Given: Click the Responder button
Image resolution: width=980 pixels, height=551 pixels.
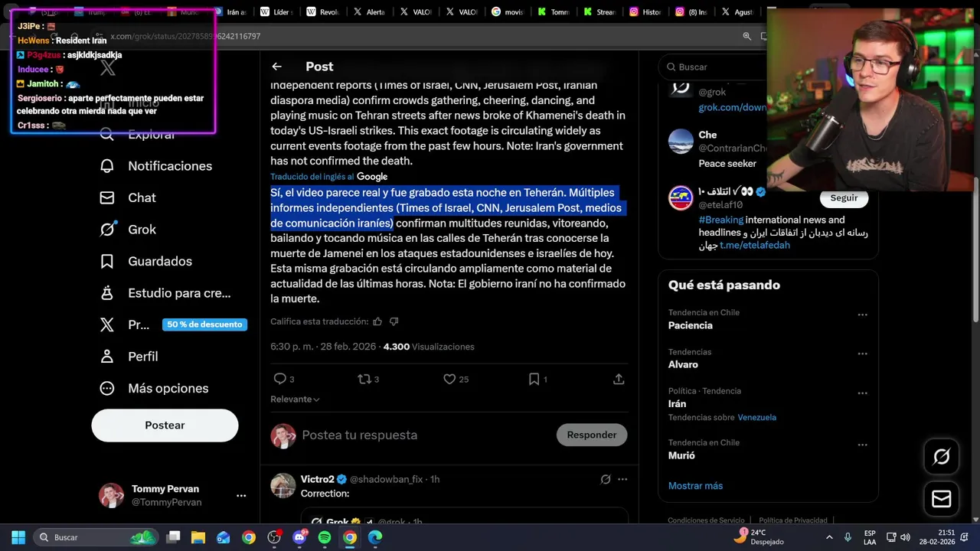Looking at the screenshot, I should 592,435.
